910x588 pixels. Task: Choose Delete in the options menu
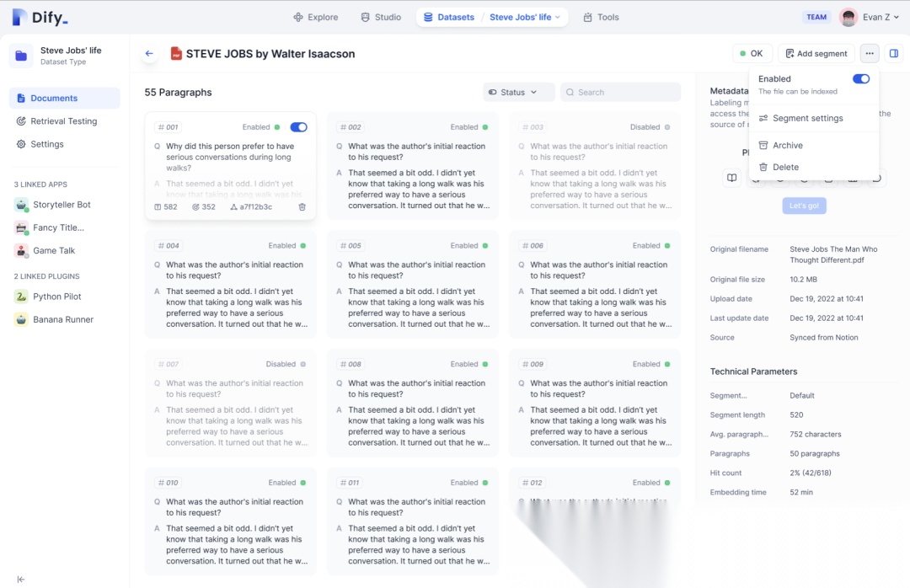[x=813, y=167]
